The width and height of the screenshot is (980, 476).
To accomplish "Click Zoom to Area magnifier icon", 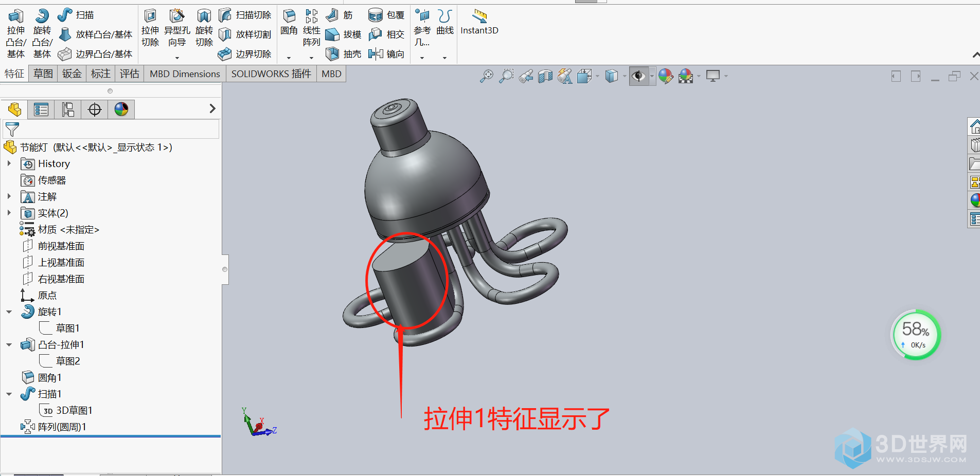I will click(x=506, y=76).
